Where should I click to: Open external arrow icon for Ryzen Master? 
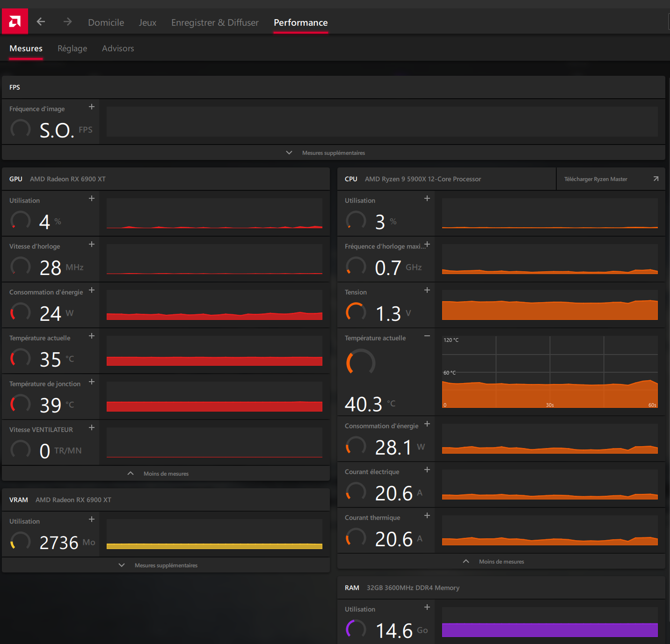(x=656, y=179)
